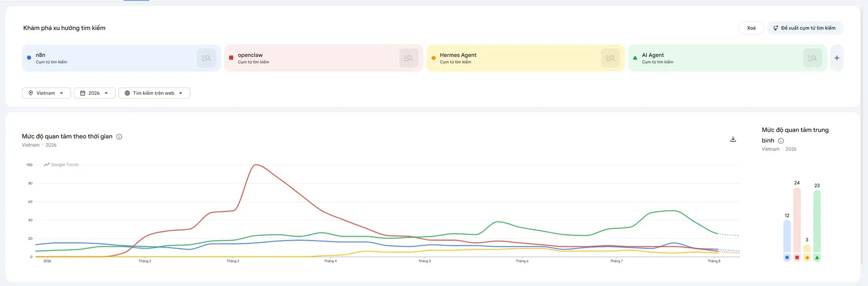The width and height of the screenshot is (868, 286).
Task: Edit the n8n search term
Action: coord(40,55)
